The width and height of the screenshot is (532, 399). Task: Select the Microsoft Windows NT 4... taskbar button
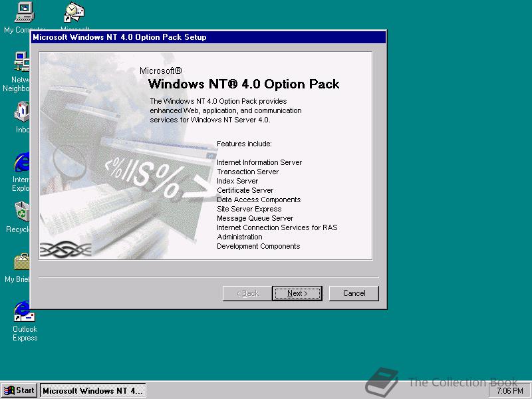coord(93,390)
